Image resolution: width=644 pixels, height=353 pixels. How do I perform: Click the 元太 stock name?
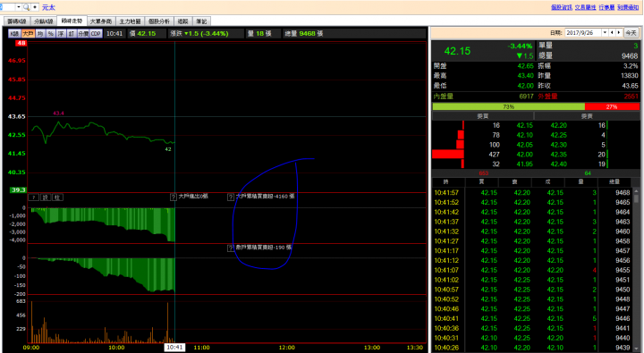(x=48, y=7)
